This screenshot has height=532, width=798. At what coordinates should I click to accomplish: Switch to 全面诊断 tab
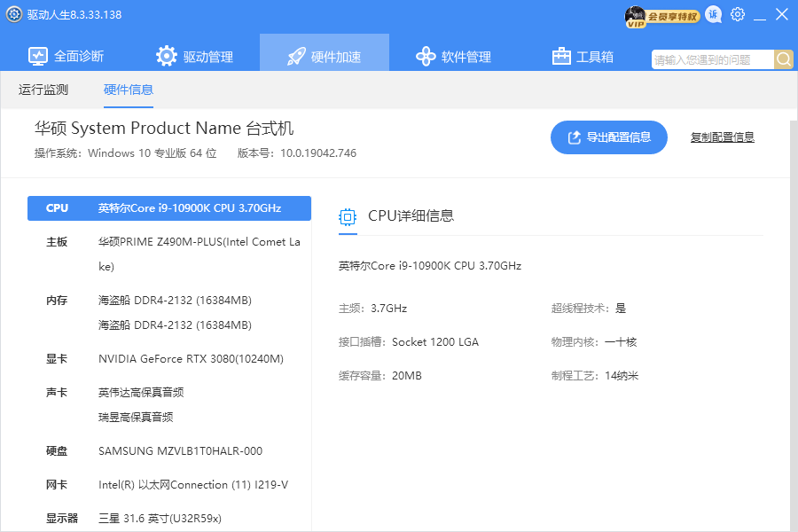66,56
